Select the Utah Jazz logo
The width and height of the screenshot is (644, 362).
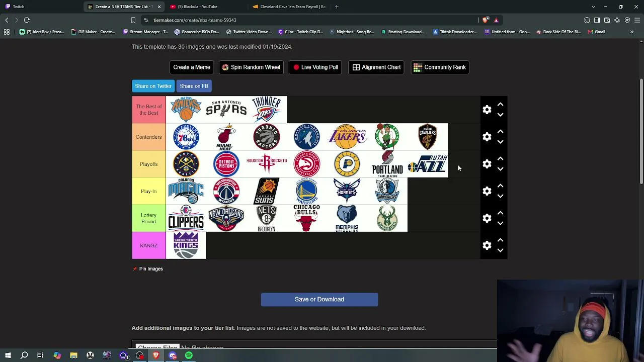tap(428, 164)
